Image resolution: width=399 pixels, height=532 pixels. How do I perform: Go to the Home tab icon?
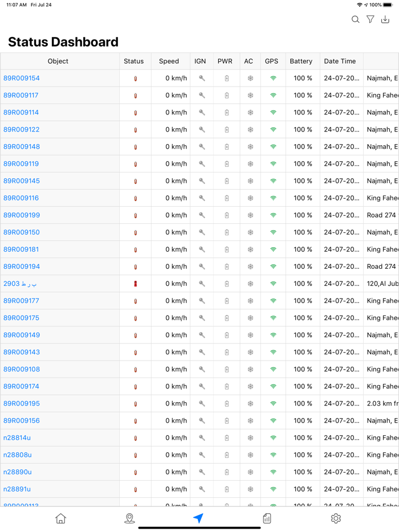(x=61, y=518)
